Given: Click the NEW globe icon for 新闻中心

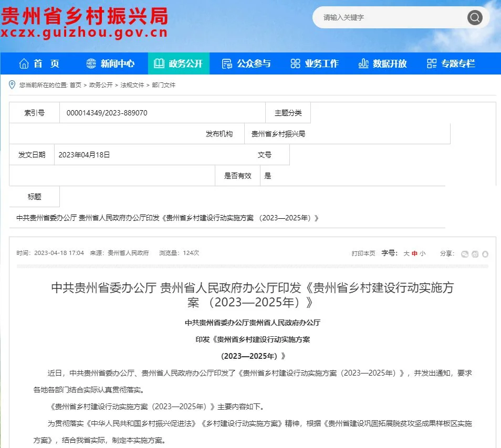Looking at the screenshot, I should click(92, 63).
